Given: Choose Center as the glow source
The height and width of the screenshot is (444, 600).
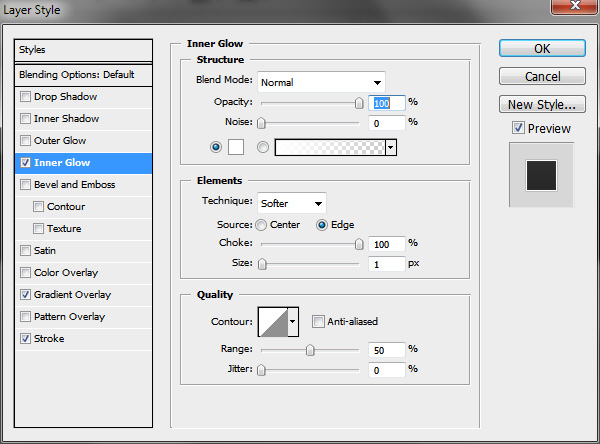Looking at the screenshot, I should [261, 225].
